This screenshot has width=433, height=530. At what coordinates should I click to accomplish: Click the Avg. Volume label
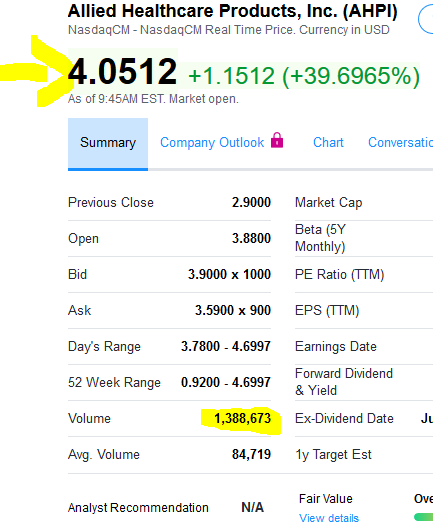(104, 455)
